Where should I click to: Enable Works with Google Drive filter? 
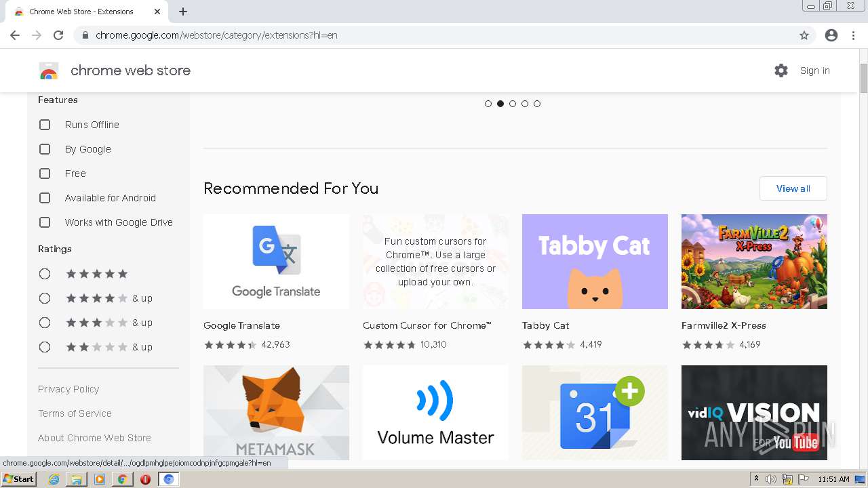point(45,222)
